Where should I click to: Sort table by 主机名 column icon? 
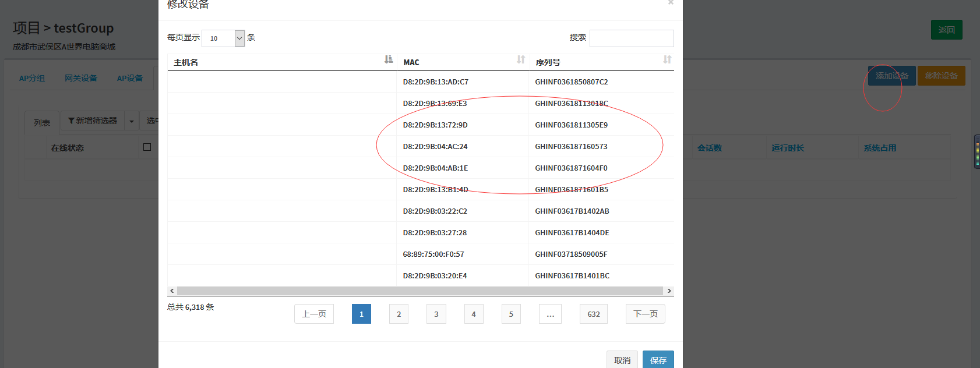tap(389, 60)
